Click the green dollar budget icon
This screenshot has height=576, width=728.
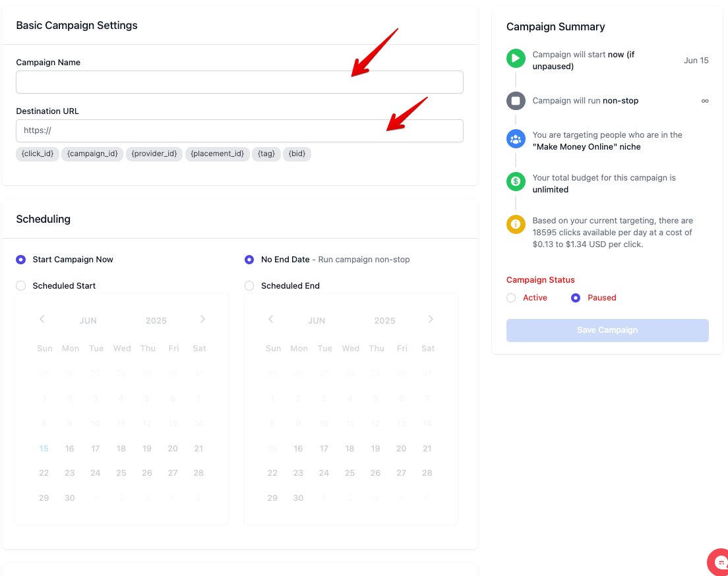tap(516, 181)
